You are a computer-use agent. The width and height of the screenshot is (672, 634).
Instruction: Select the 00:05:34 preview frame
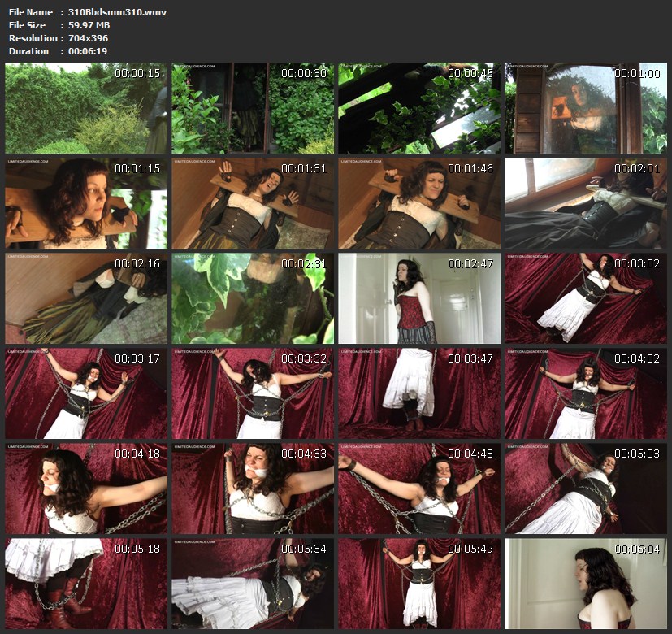click(x=253, y=584)
